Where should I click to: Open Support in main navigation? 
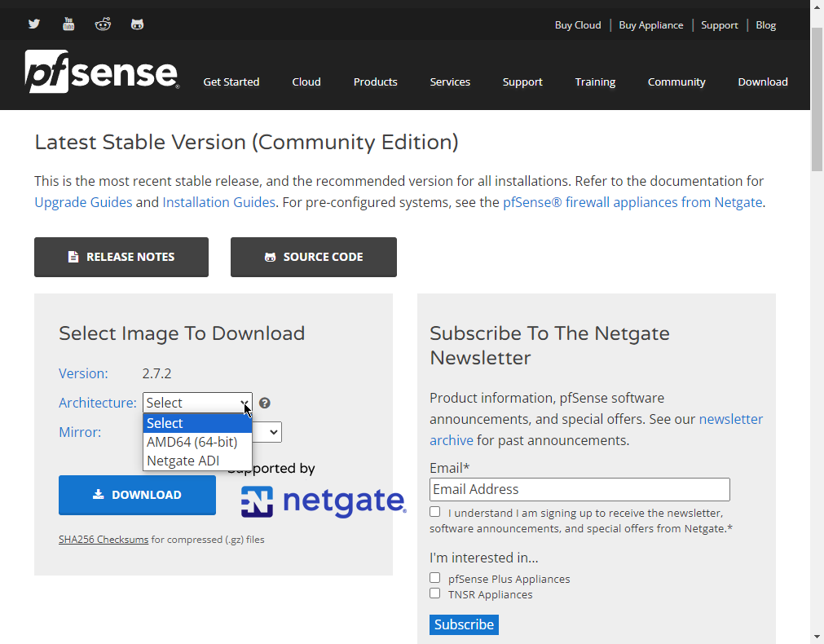point(522,82)
